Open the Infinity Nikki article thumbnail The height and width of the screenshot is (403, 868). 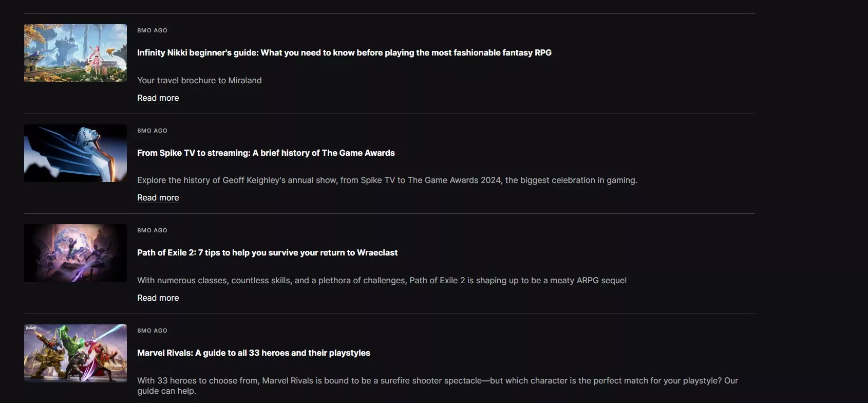[75, 53]
